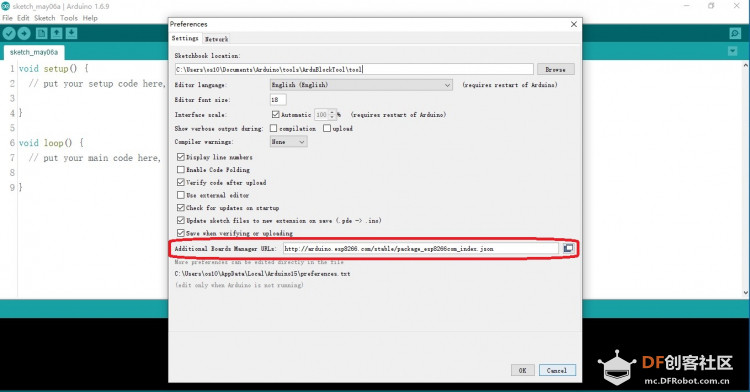Viewport: 750px width, 392px height.
Task: Click the Verify checkmark toolbar icon
Action: coord(9,33)
